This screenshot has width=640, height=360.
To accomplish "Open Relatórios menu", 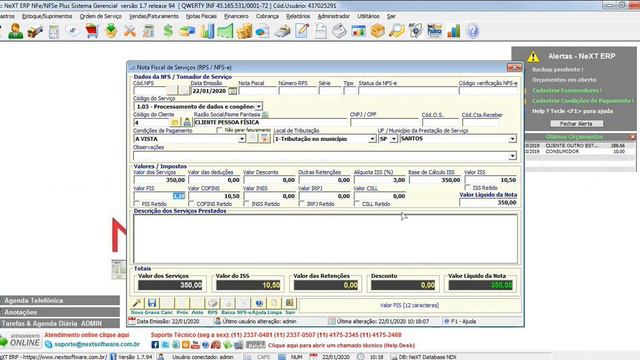I will click(x=298, y=16).
